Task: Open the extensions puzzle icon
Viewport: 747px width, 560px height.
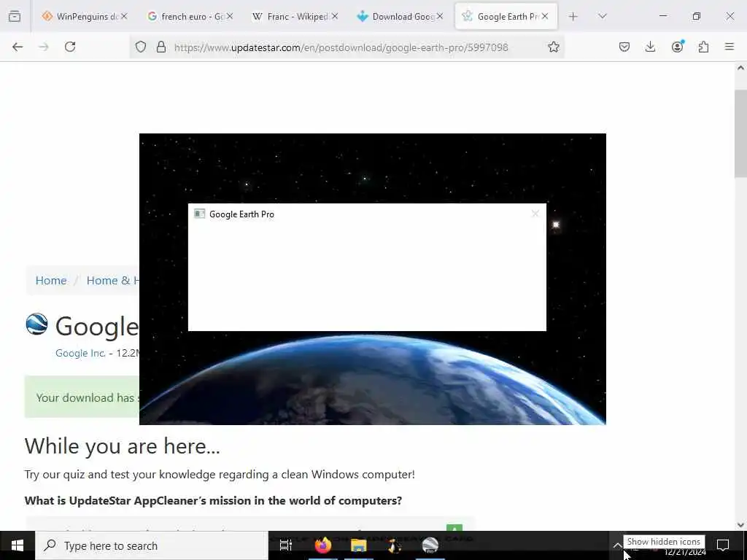Action: point(704,47)
